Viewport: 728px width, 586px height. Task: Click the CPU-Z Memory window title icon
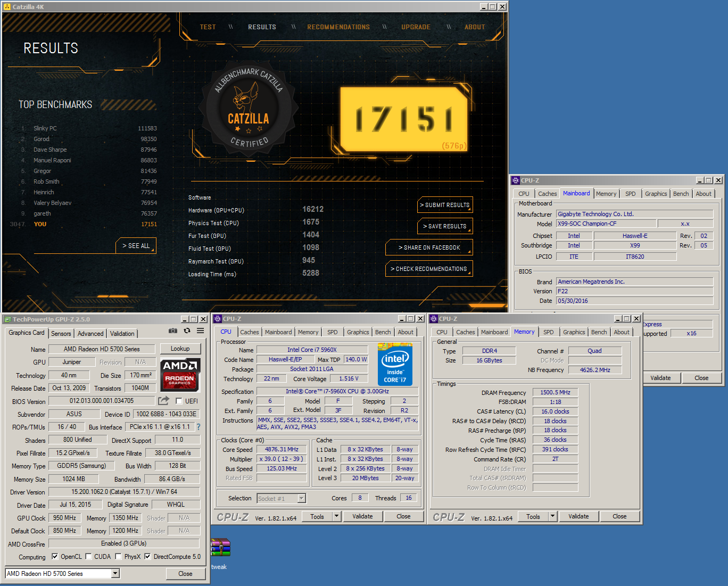tap(434, 319)
